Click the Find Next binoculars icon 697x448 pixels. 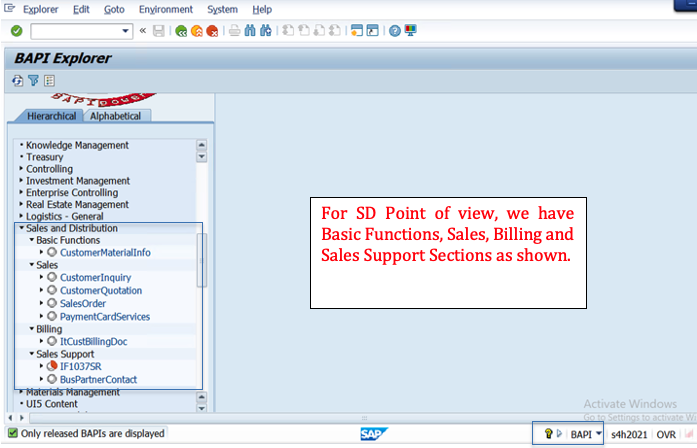[x=266, y=31]
